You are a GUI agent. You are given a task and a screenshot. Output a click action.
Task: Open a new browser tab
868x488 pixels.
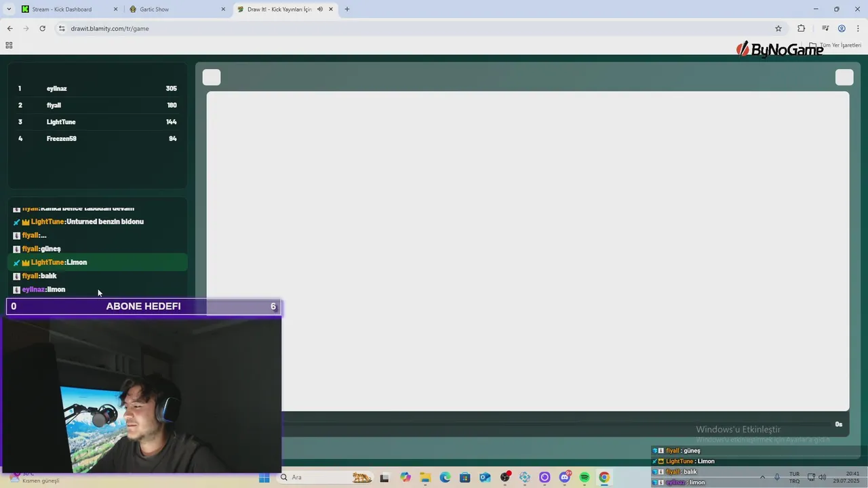pyautogui.click(x=347, y=9)
